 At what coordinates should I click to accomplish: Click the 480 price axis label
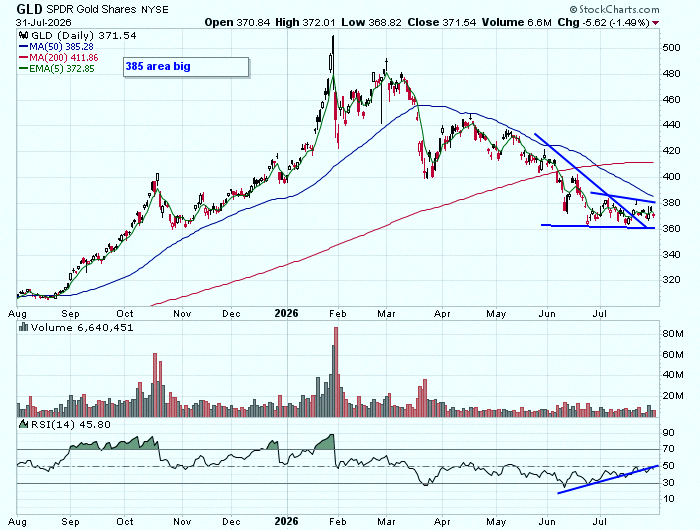(671, 74)
